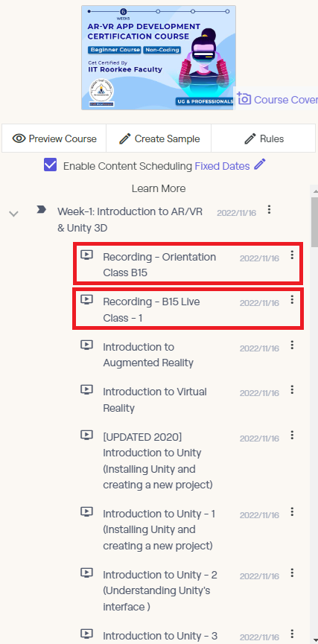This screenshot has height=644, width=318.
Task: Click video icon beside Introduction to Augmented Reality
Action: 86,345
